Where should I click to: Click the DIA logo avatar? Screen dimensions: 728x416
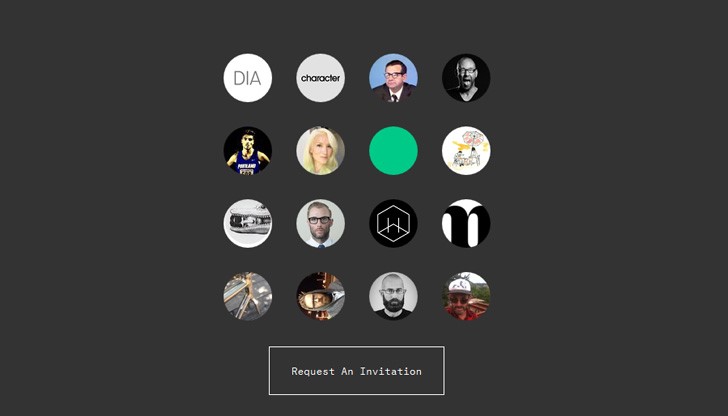(247, 78)
